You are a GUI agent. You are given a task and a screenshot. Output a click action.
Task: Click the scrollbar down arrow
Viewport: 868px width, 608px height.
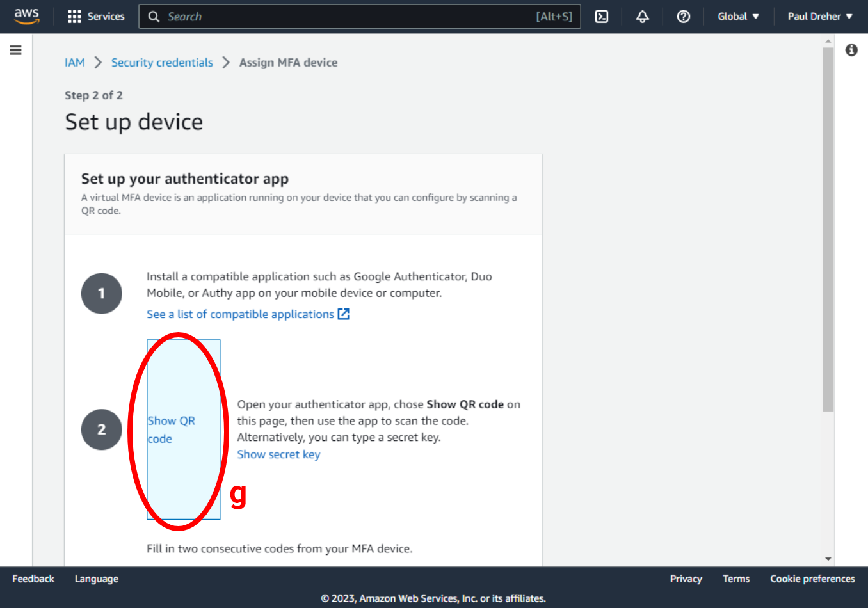click(x=828, y=559)
